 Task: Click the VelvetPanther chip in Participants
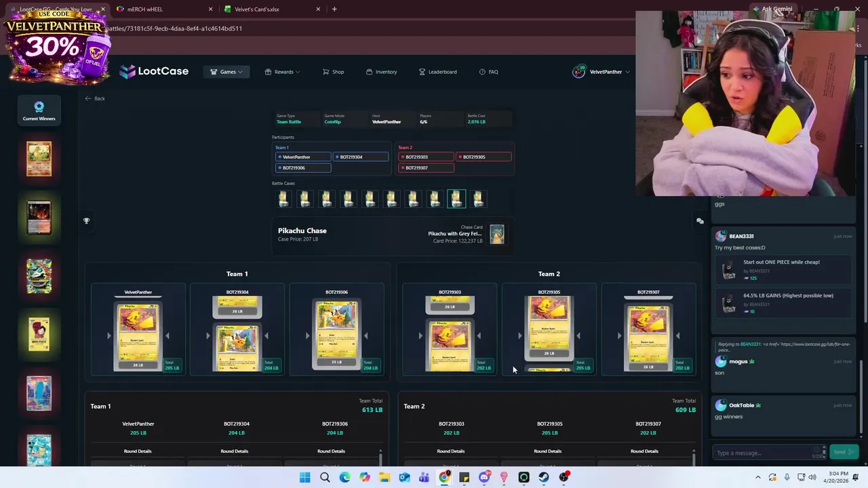303,157
